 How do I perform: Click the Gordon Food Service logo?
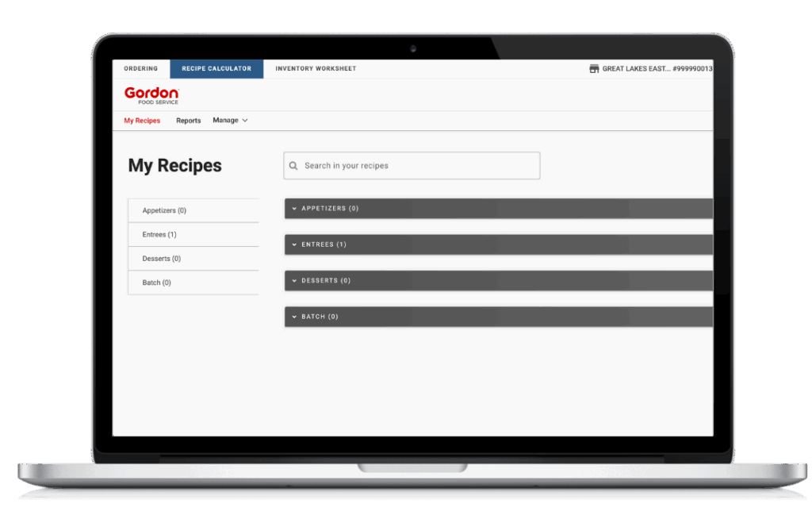[151, 95]
